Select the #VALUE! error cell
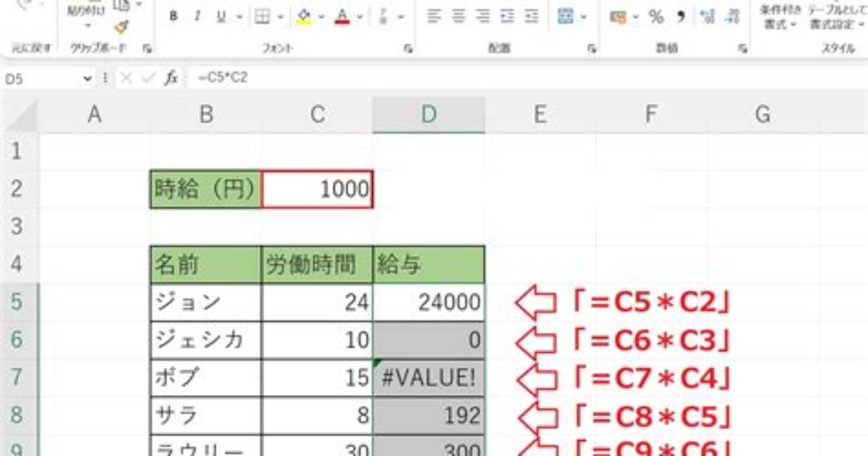The image size is (868, 456). (429, 378)
